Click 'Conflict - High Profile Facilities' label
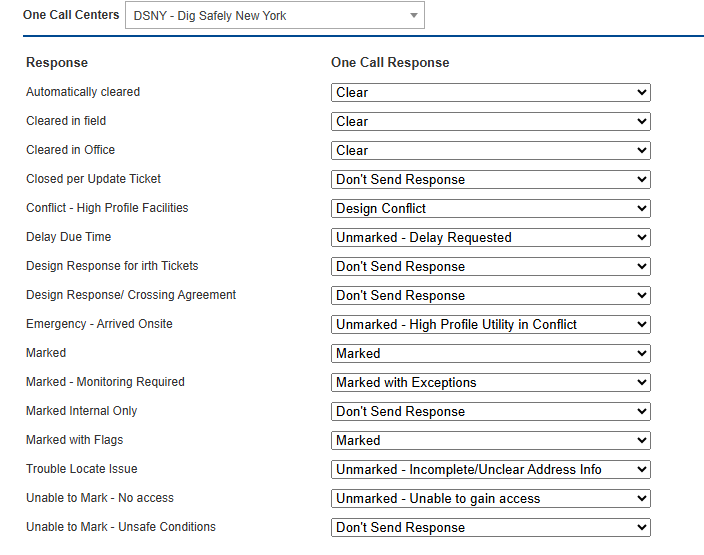704x555 pixels. click(x=107, y=207)
